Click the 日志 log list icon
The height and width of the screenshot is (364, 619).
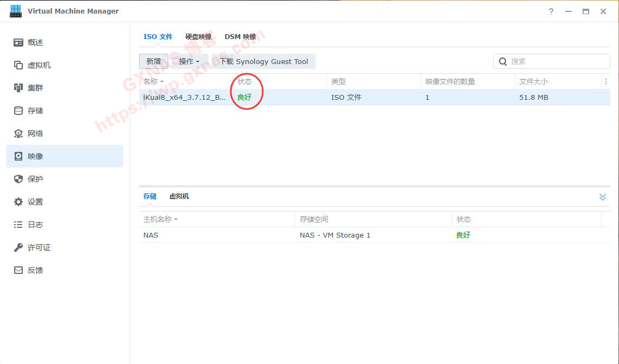[x=18, y=225]
